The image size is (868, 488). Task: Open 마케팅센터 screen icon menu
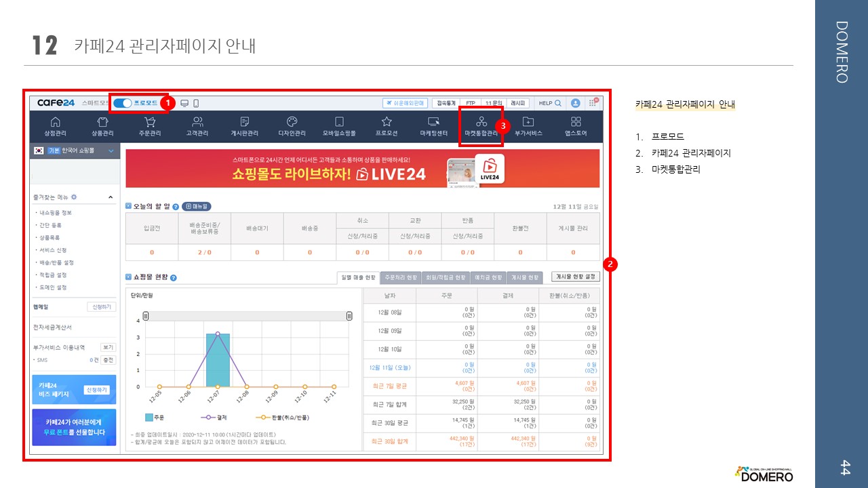click(x=434, y=127)
